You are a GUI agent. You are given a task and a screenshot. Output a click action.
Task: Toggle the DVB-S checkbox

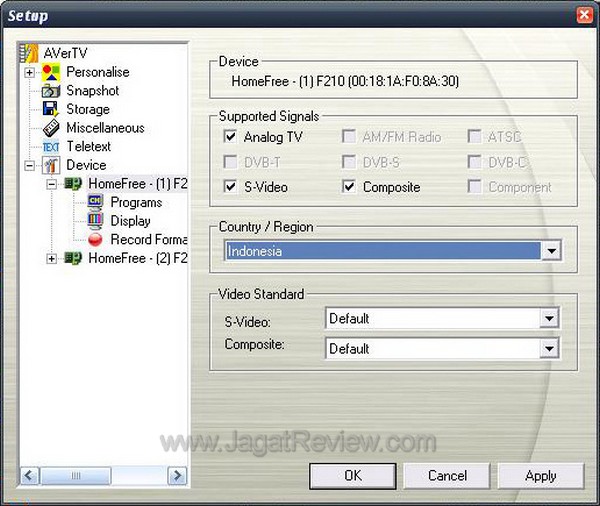(x=349, y=162)
